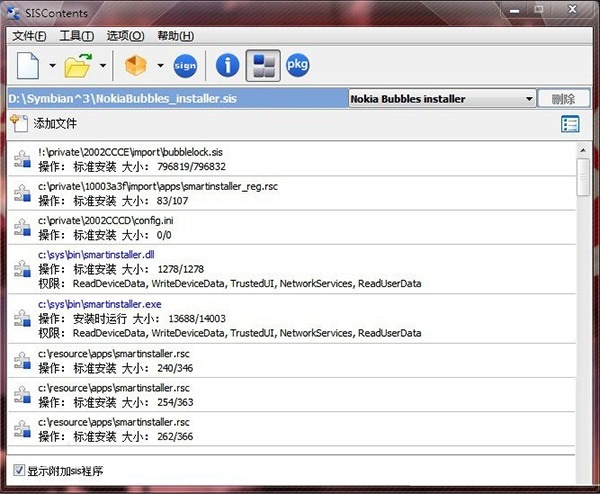Open the 工具(T) menu
600x494 pixels.
click(x=77, y=36)
